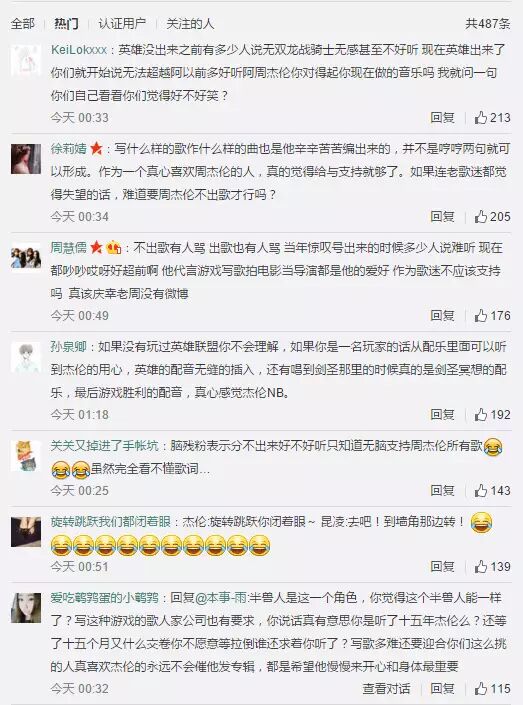
Task: Select the 热门 comments tab
Action: [x=66, y=23]
